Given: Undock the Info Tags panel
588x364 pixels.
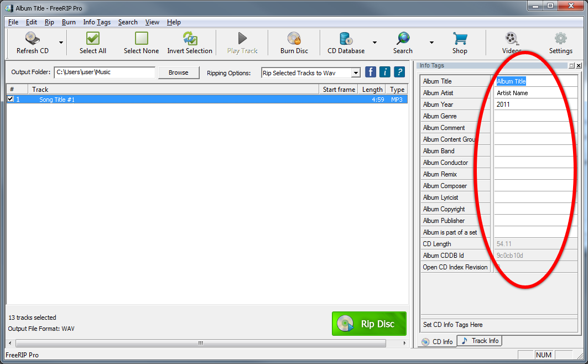Looking at the screenshot, I should pos(571,66).
